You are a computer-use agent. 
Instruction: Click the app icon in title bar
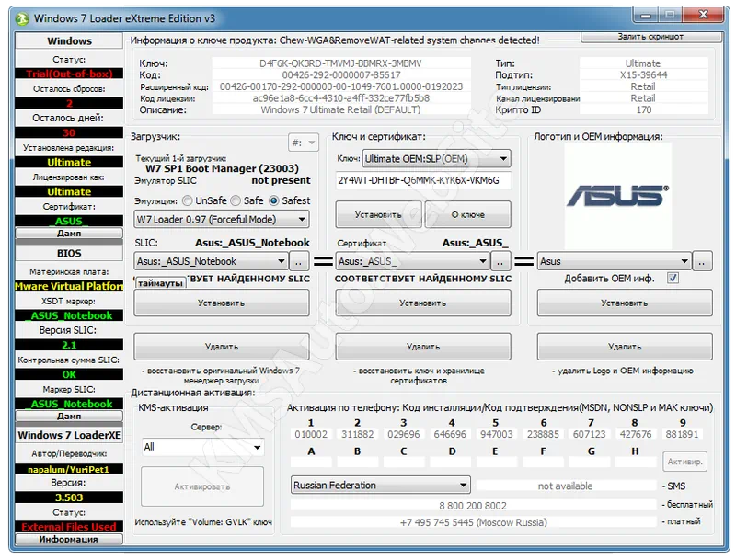[22, 18]
